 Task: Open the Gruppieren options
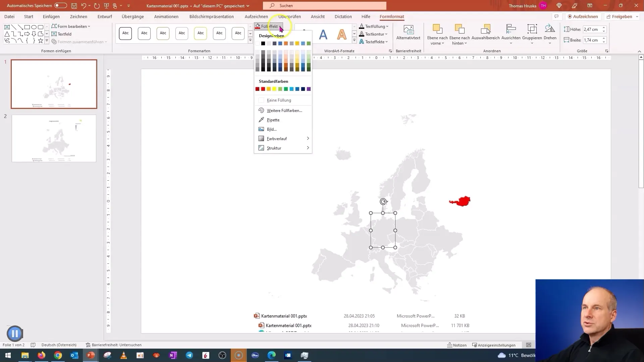tap(532, 34)
